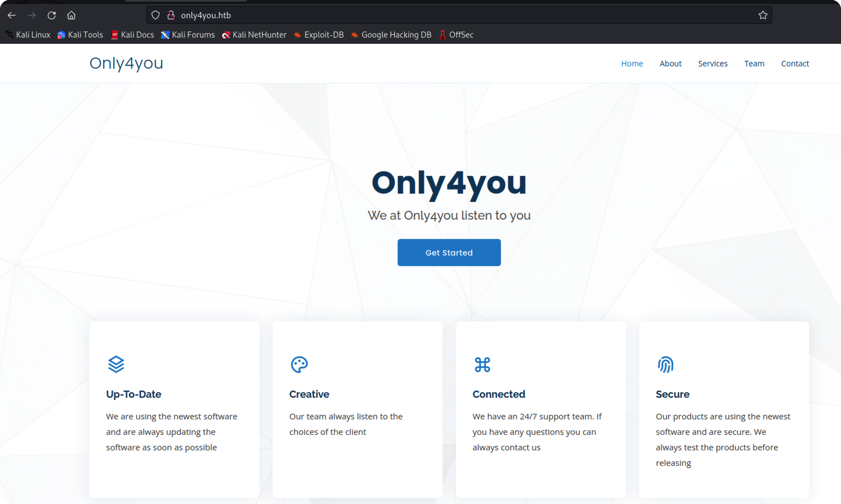841x504 pixels.
Task: Navigate to the Contact section
Action: coord(795,64)
